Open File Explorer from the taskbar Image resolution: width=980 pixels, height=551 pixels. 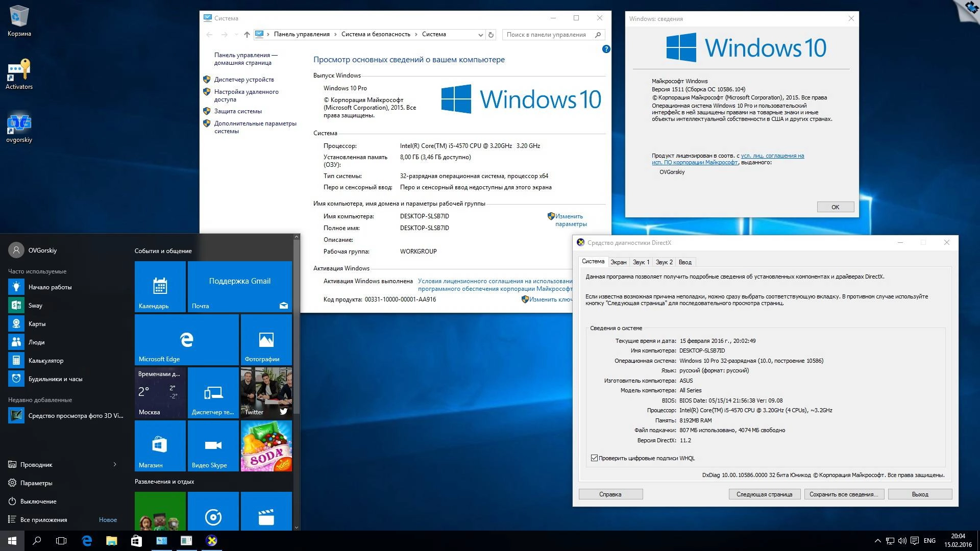[111, 541]
